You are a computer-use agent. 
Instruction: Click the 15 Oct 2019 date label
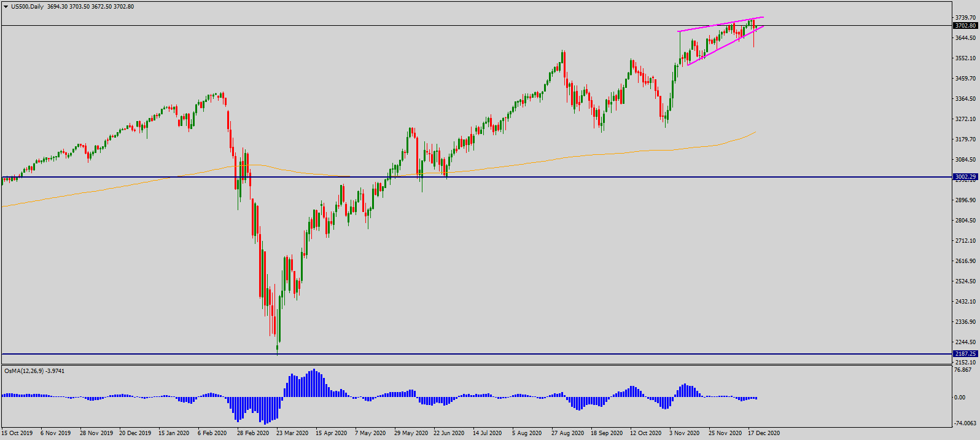(x=17, y=433)
